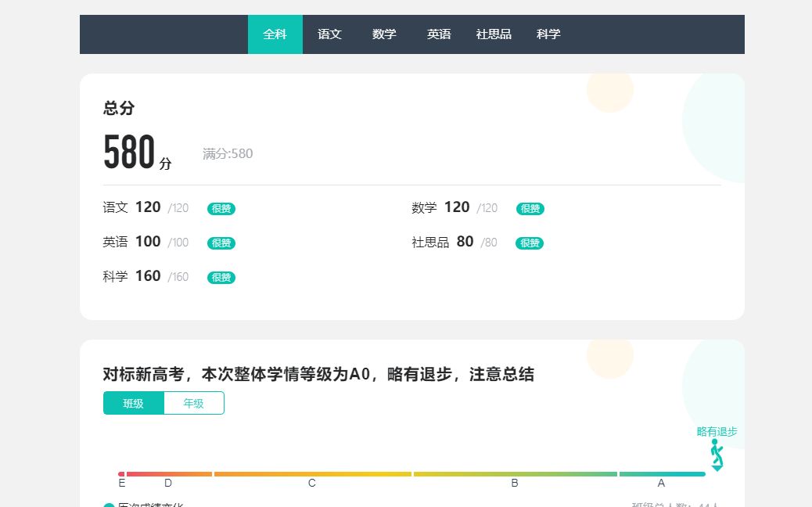Select the 数学 tab in navigation bar

(384, 34)
